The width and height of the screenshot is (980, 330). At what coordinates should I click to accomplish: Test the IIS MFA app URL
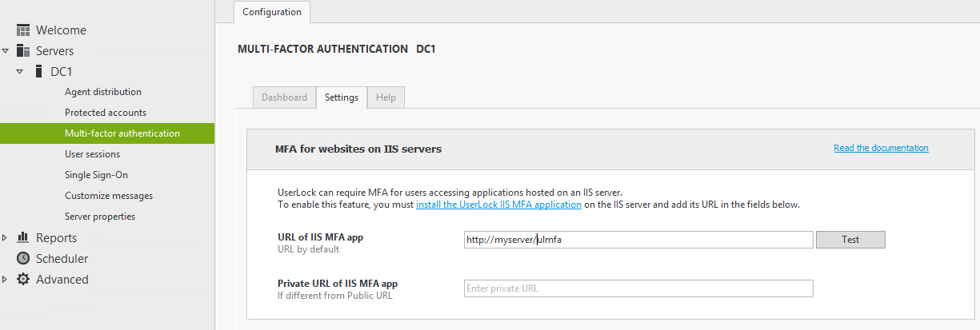click(x=850, y=240)
